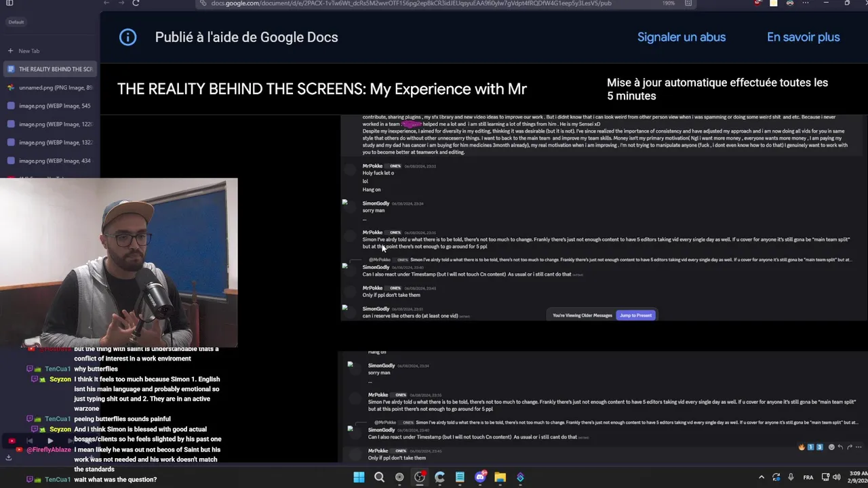Go back using the browser back arrow
This screenshot has width=868, height=488.
pos(106,3)
